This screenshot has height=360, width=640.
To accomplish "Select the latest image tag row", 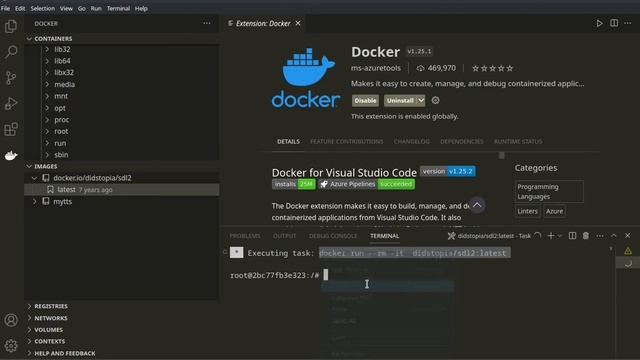I will [x=122, y=190].
